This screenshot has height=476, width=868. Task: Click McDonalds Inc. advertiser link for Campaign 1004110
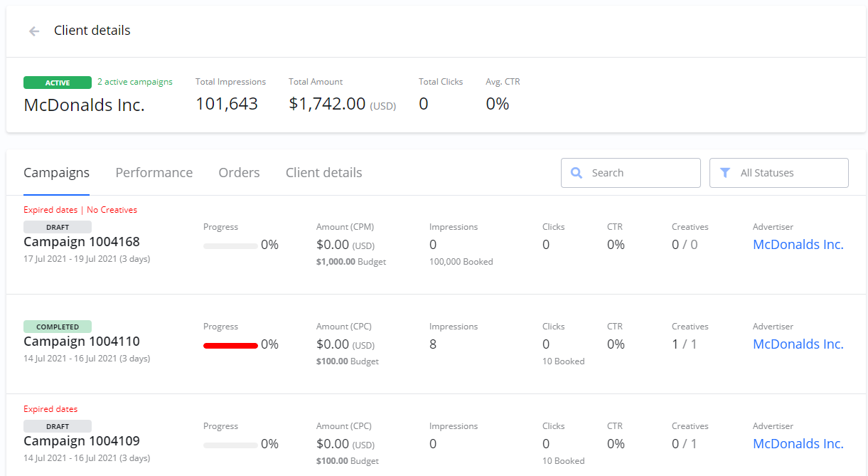(x=798, y=344)
